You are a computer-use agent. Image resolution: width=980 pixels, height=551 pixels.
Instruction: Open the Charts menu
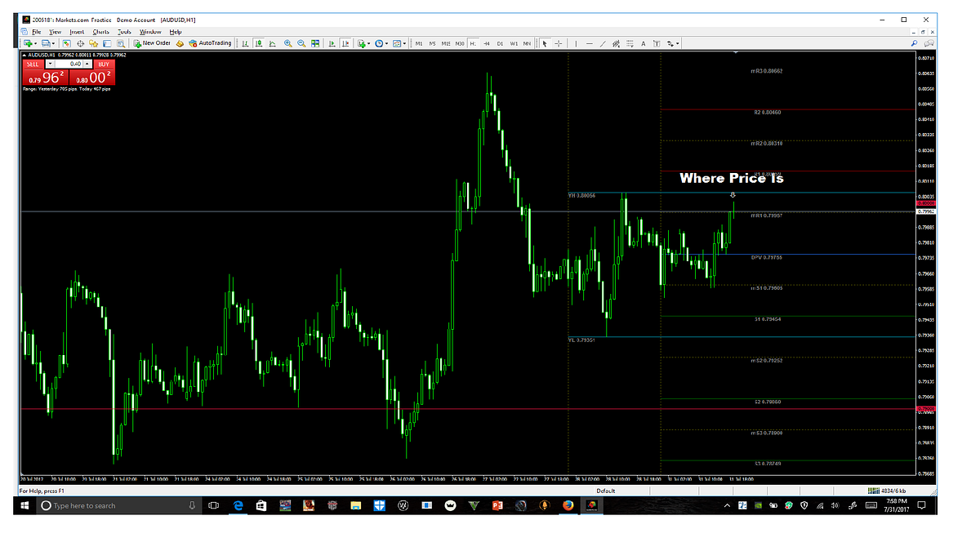[x=101, y=31]
